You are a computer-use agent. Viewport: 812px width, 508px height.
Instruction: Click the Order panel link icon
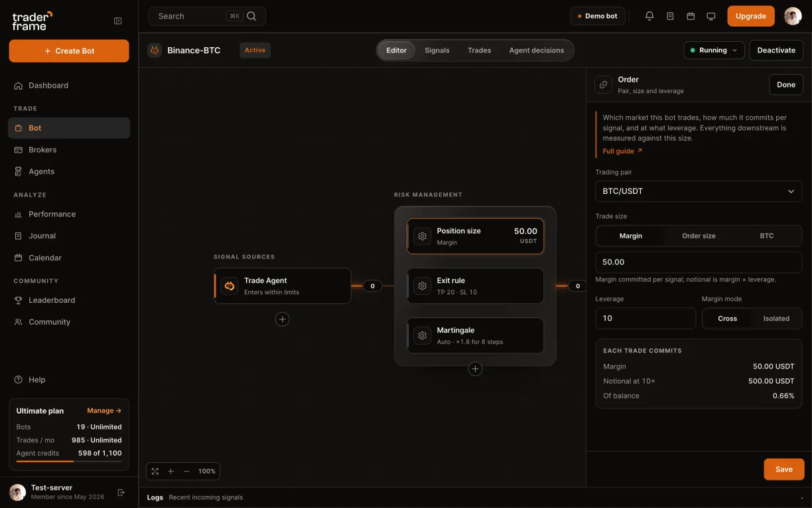(603, 84)
